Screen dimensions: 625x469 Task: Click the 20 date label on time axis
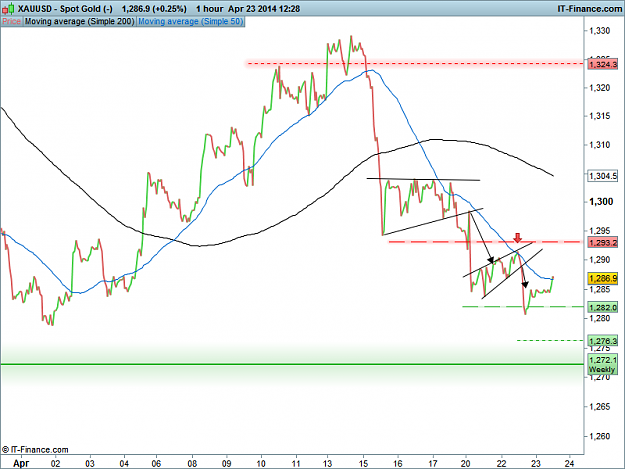pos(465,463)
